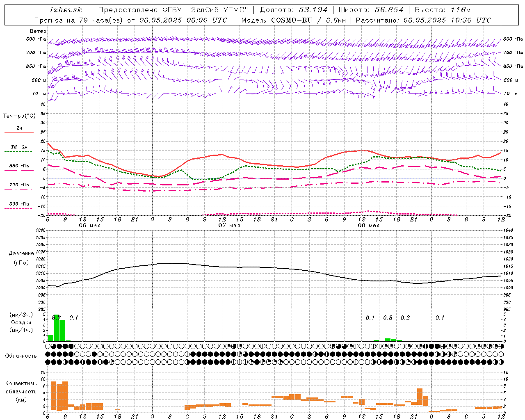Click the 0.8 precipitation amount
This screenshot has width=525, height=420.
click(388, 318)
